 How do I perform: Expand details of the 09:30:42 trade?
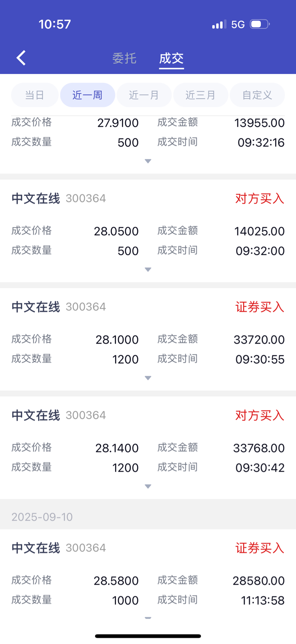point(148,486)
